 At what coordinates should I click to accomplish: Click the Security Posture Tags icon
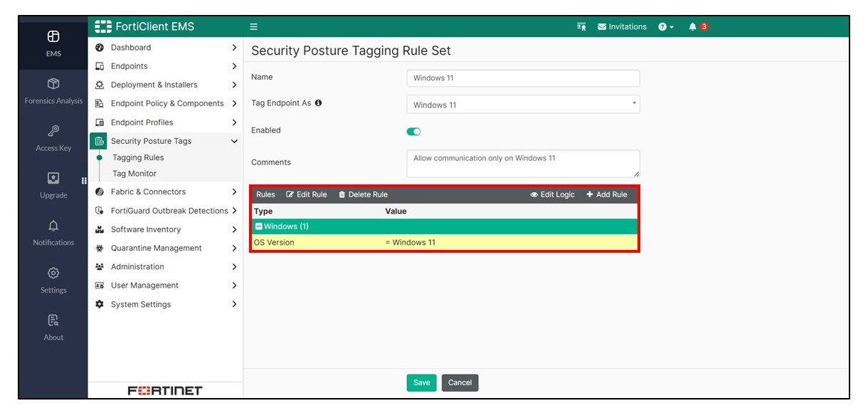[x=100, y=141]
